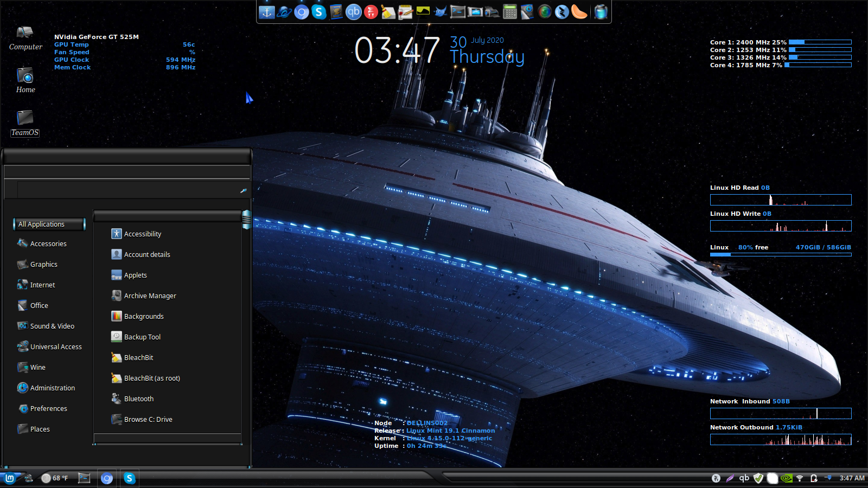Open Skype from the top dock
The height and width of the screenshot is (488, 868).
[x=319, y=12]
